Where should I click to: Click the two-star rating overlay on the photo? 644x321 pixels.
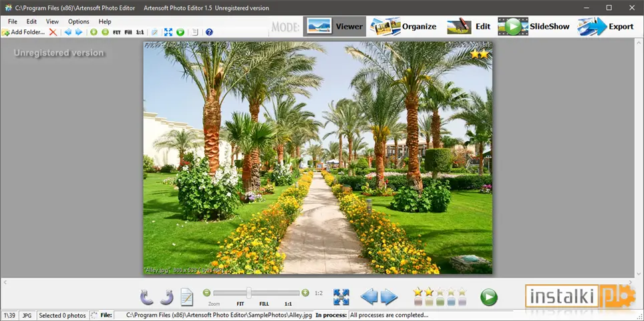click(x=479, y=54)
